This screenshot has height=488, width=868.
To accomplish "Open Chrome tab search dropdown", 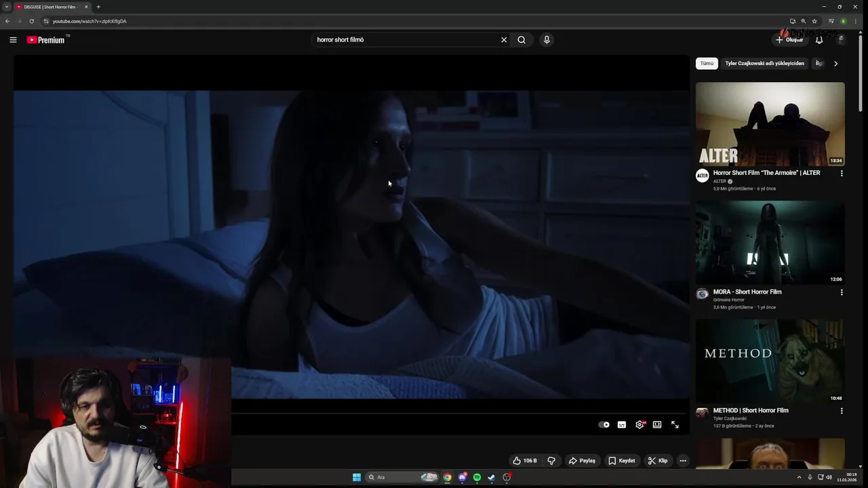I will pyautogui.click(x=7, y=7).
